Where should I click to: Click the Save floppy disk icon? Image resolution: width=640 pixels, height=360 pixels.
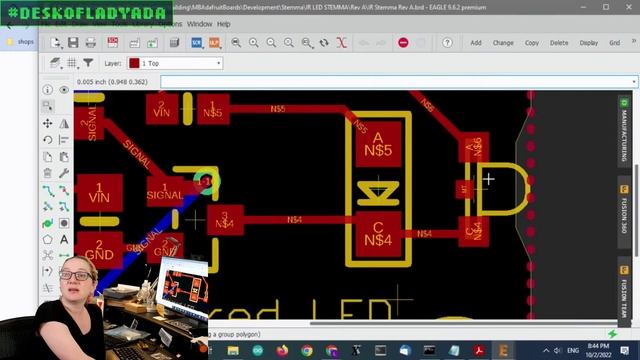[x=73, y=43]
